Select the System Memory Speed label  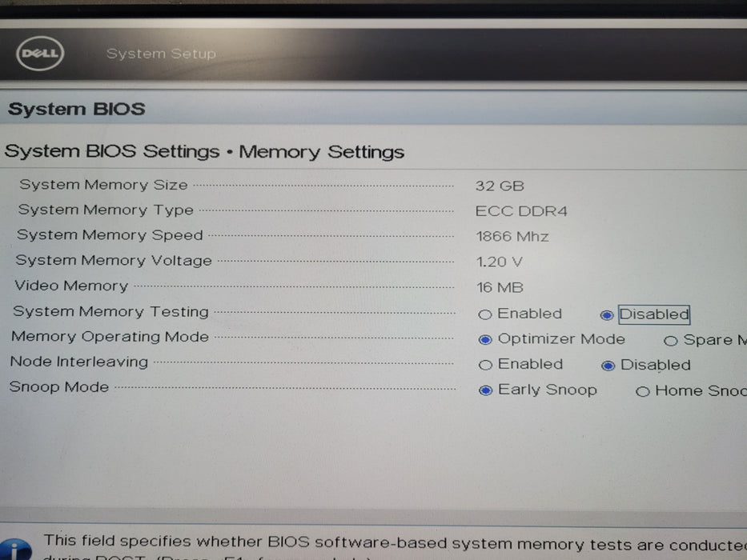click(110, 235)
